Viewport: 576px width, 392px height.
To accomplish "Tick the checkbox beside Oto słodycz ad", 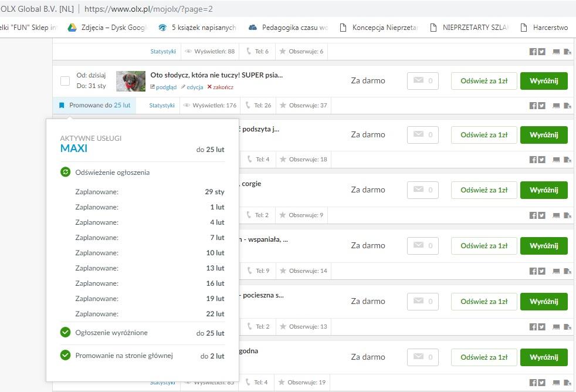I will pyautogui.click(x=65, y=81).
